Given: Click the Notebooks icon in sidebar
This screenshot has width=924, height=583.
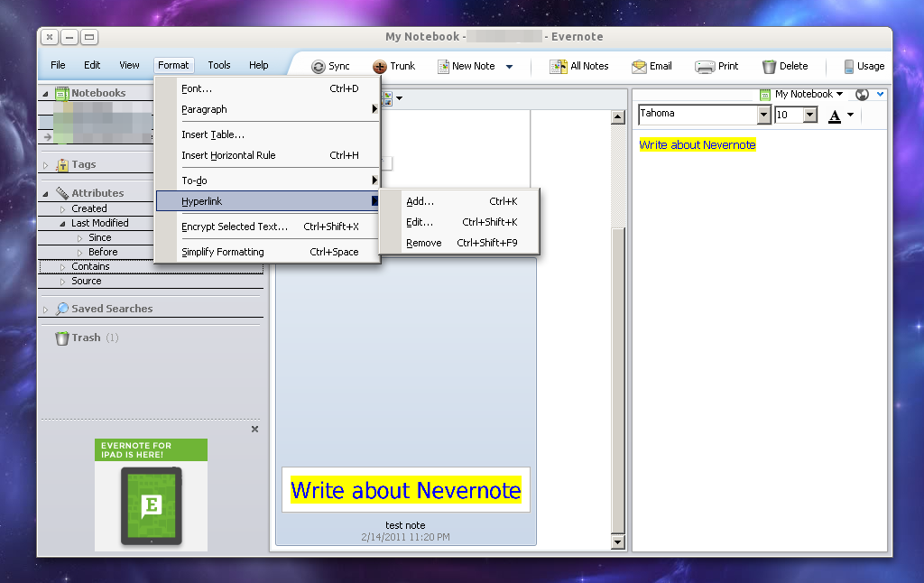Looking at the screenshot, I should pos(62,93).
